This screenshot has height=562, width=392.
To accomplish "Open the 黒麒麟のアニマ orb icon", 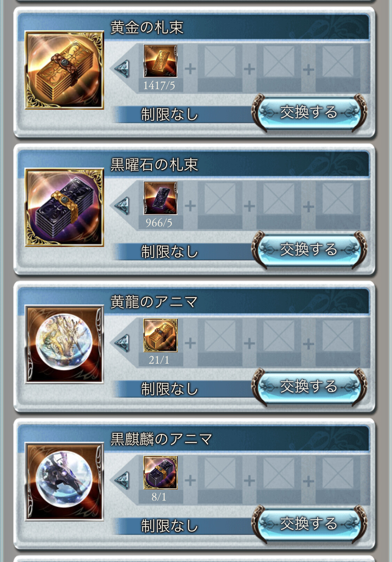I will 64,482.
